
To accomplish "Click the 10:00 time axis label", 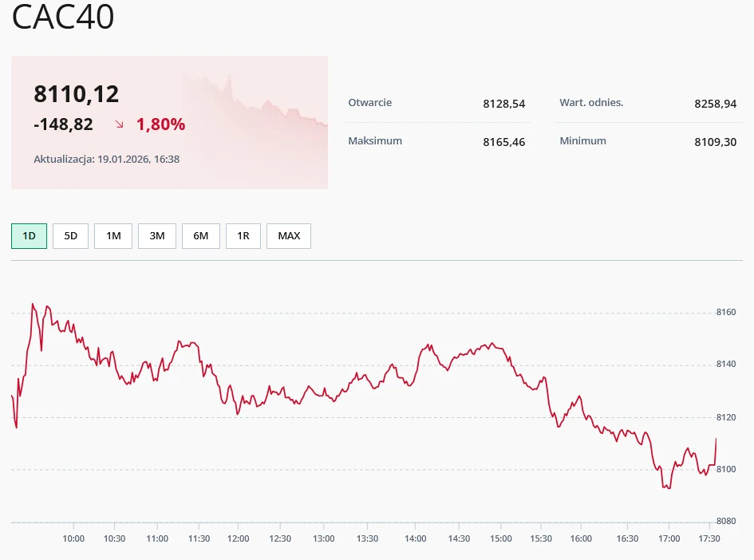I will point(73,538).
